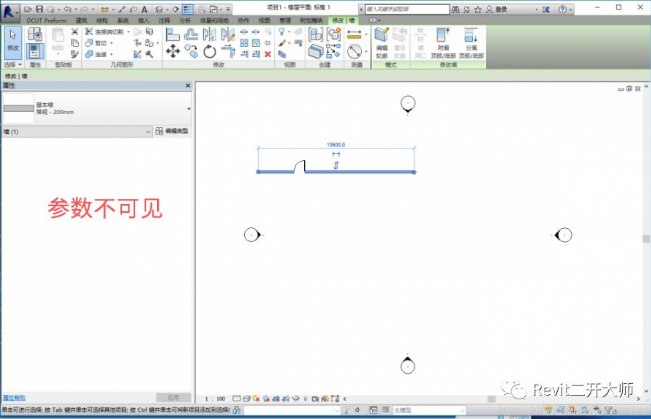Toggle Reveal Hidden Elements bulb icon
Screen dimensions: 651x419
(305, 399)
